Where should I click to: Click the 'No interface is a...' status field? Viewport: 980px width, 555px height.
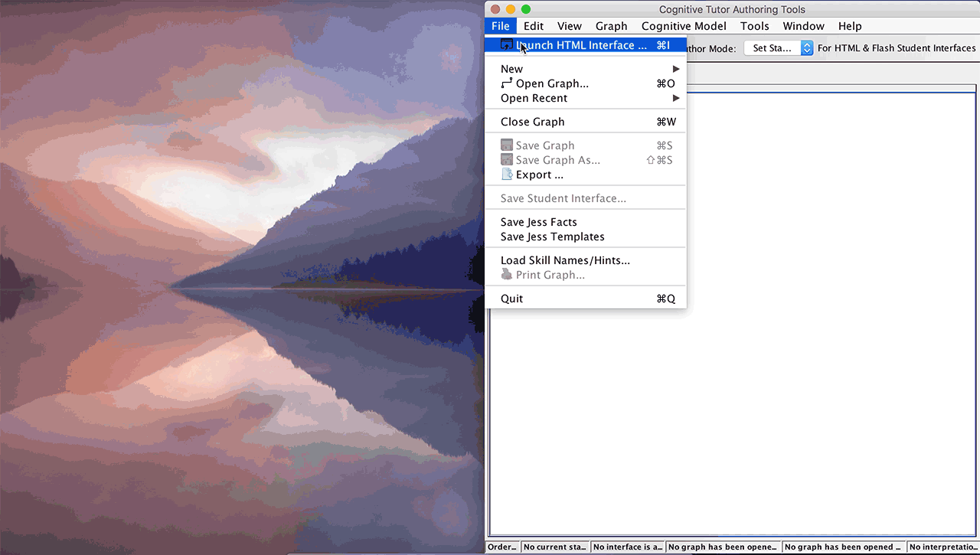tap(627, 547)
